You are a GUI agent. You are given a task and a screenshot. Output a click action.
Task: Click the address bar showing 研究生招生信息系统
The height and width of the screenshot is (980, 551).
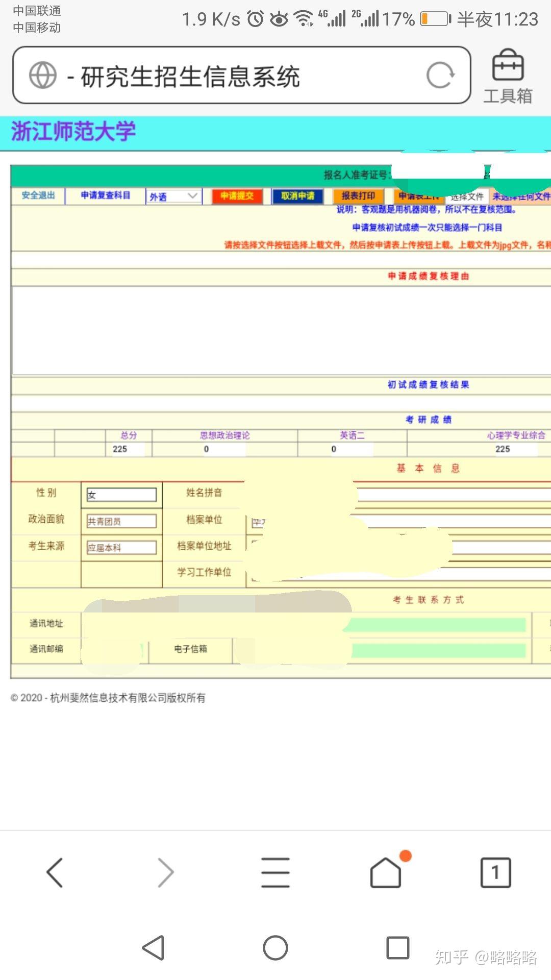point(241,75)
